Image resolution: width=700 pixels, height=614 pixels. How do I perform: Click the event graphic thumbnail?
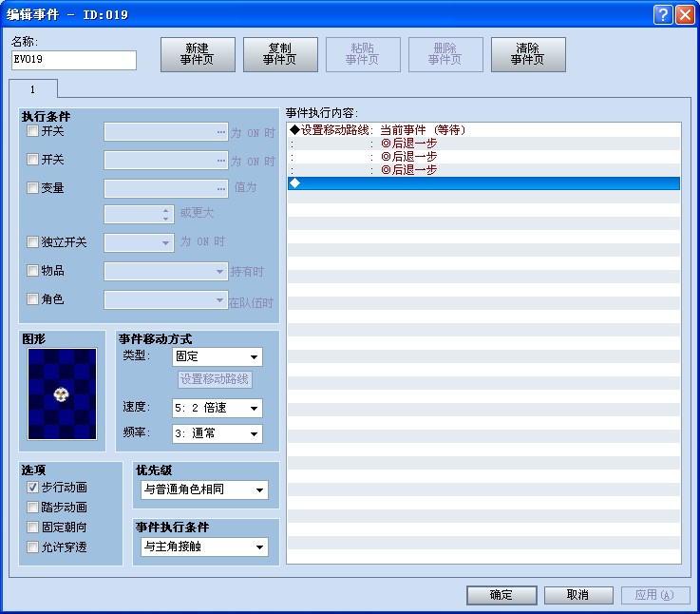62,394
